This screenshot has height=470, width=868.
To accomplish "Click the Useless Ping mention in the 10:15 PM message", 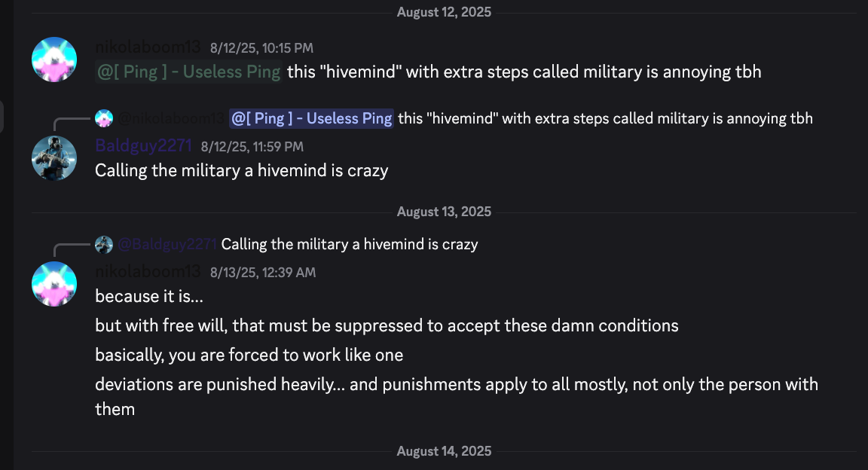I will [x=188, y=72].
